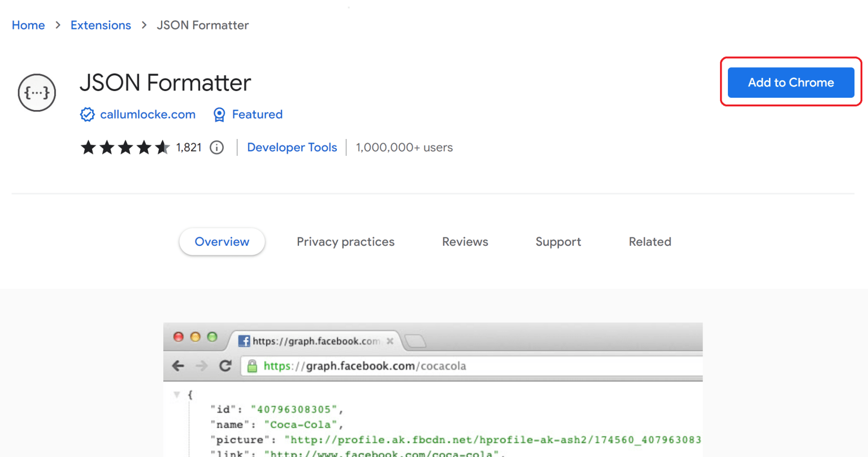Open the Extensions breadcrumb link
Screen dimensions: 868x457
tap(101, 25)
